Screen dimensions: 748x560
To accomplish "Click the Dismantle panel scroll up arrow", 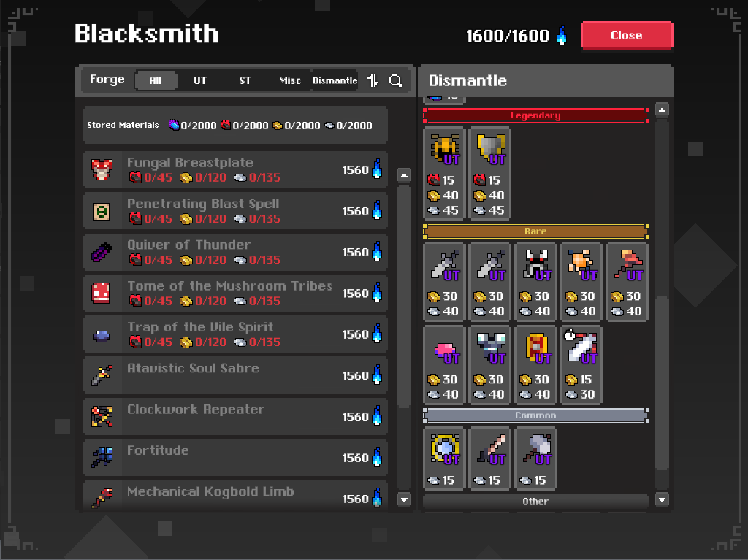I will pyautogui.click(x=662, y=110).
